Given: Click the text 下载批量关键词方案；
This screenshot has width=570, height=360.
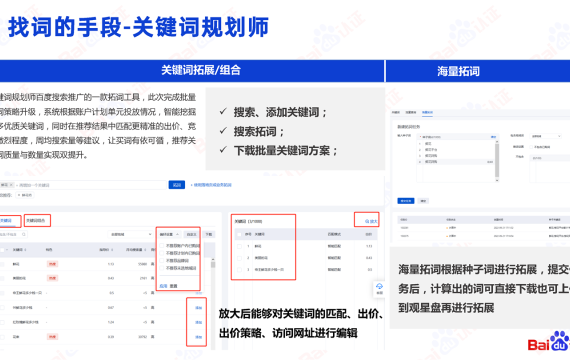Looking at the screenshot, I should (285, 150).
